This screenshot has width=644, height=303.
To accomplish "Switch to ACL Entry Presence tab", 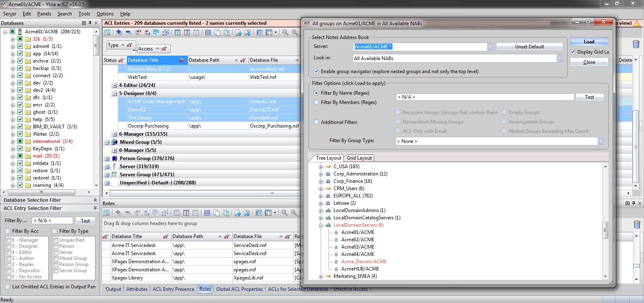I will click(173, 289).
